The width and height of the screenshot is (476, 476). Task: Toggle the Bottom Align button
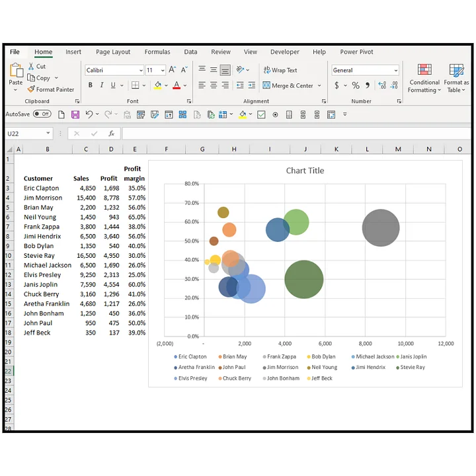point(225,70)
